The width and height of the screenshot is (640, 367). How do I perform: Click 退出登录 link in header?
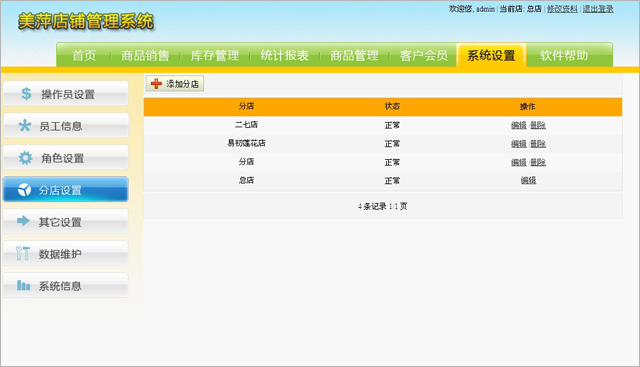click(598, 9)
